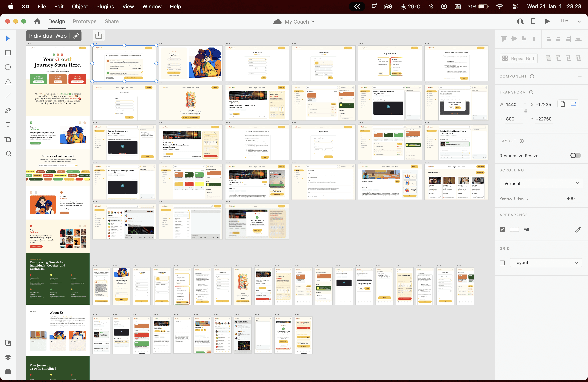Screen dimensions: 588x382
Task: Open the Plugins panel icon
Action: [8, 371]
